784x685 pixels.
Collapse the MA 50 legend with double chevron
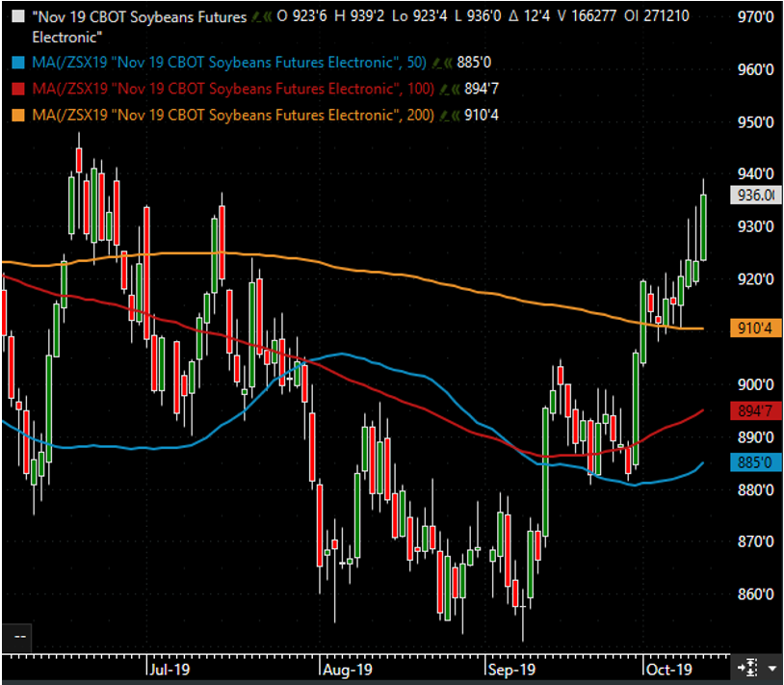click(x=448, y=63)
